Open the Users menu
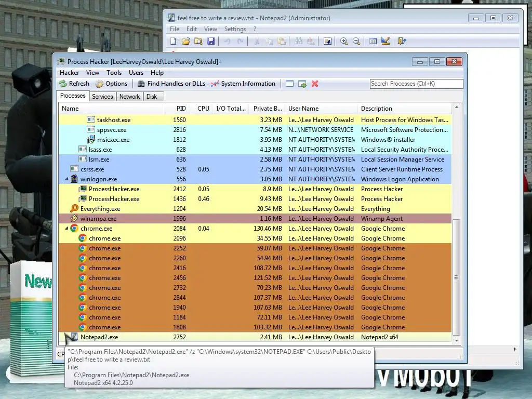The width and height of the screenshot is (532, 399). [x=136, y=73]
